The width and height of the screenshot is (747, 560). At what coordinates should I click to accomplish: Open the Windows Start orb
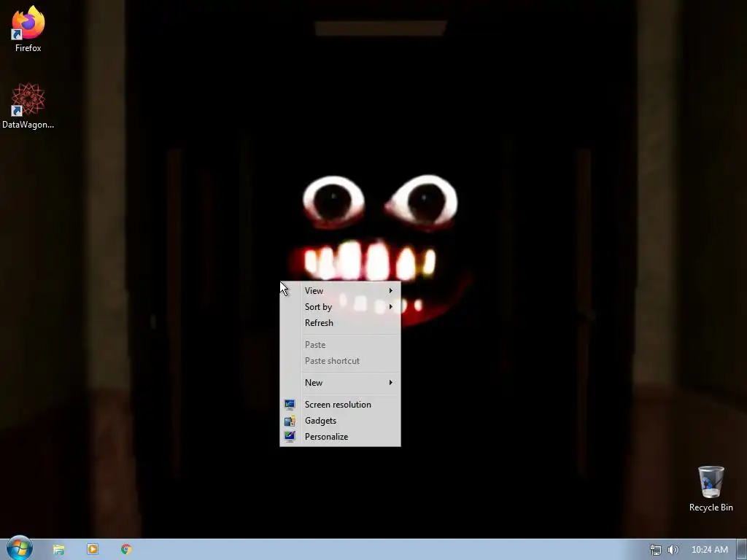tap(20, 548)
